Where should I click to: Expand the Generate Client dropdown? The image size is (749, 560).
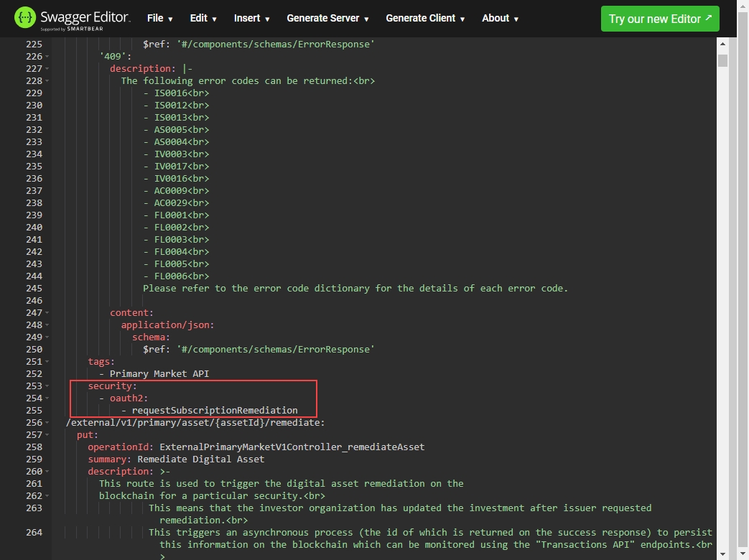(425, 19)
